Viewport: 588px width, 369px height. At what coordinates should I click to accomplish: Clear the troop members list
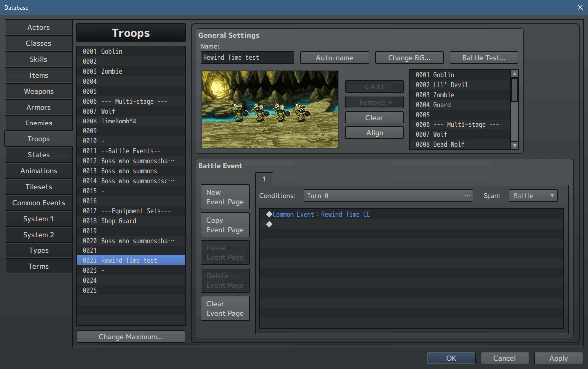pyautogui.click(x=374, y=117)
